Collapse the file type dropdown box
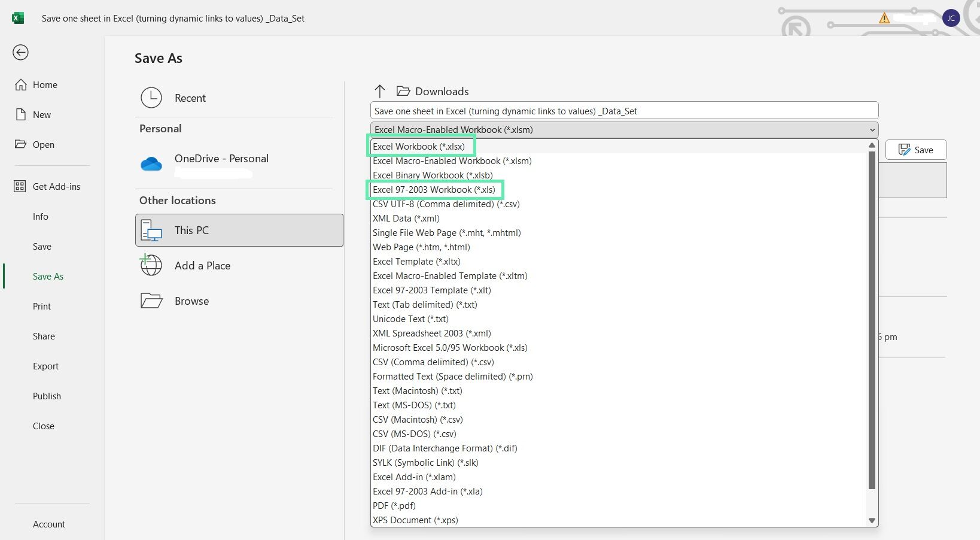Image resolution: width=980 pixels, height=540 pixels. coord(624,129)
